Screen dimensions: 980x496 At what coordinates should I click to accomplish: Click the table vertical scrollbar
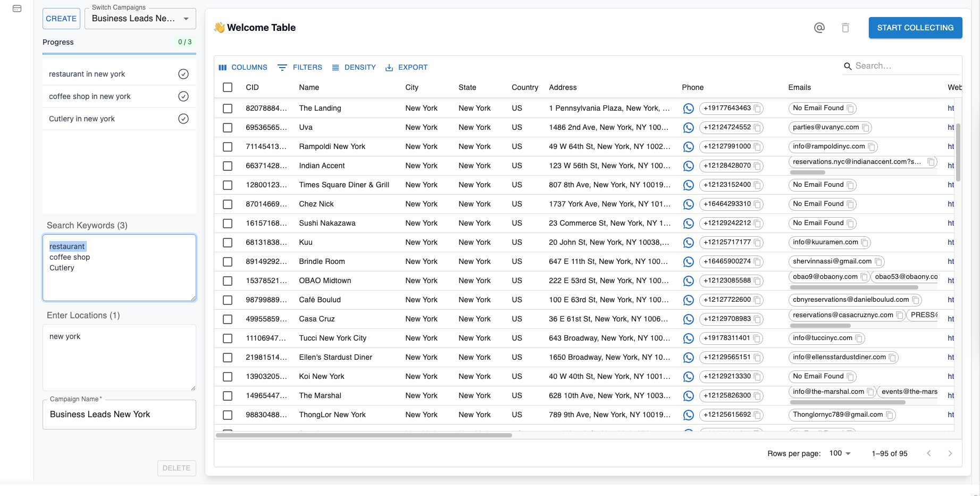tap(958, 153)
